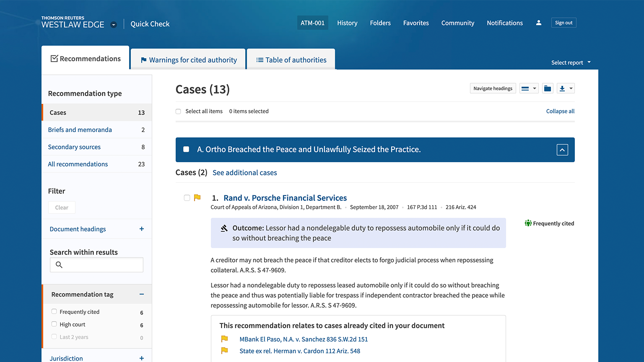Image resolution: width=644 pixels, height=362 pixels.
Task: Collapse the Ortho Breached the Peace section
Action: pyautogui.click(x=562, y=150)
